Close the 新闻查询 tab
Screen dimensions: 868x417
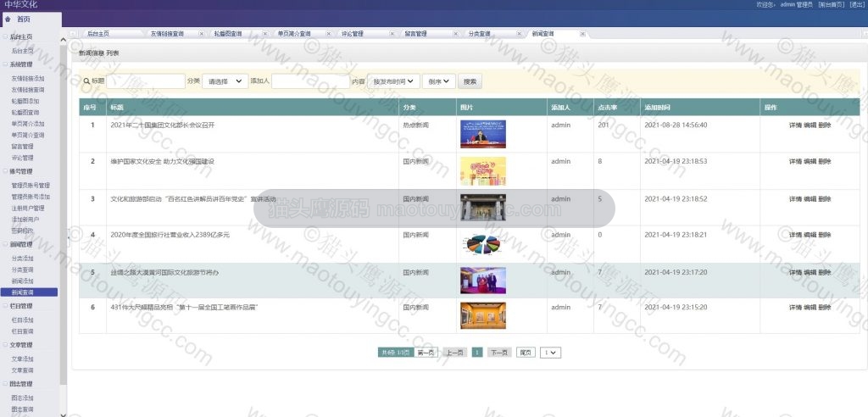[x=582, y=34]
